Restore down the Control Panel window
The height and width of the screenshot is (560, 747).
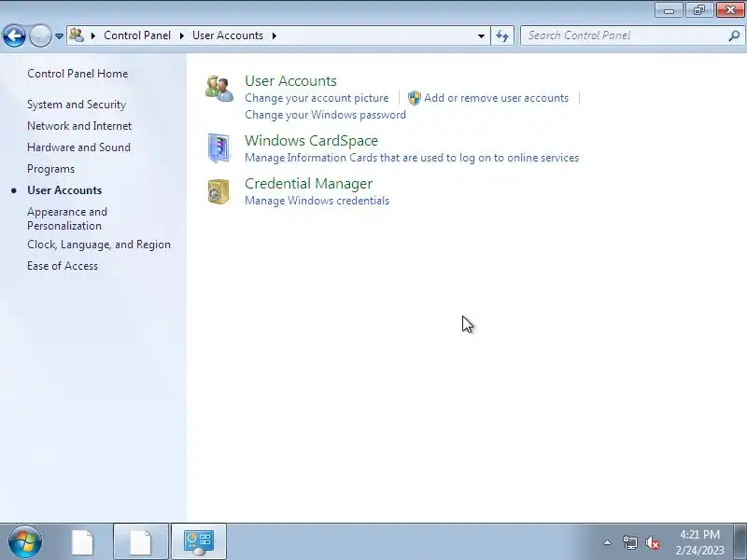699,10
